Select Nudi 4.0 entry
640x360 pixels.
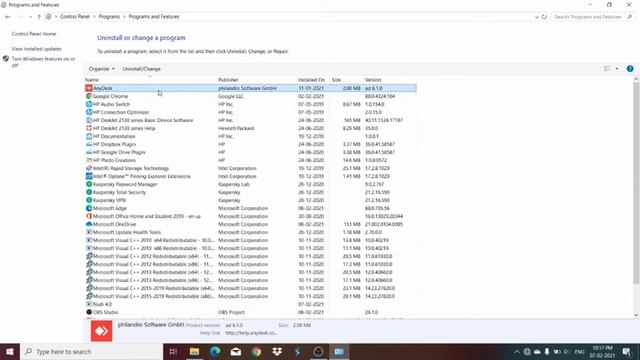point(251,304)
